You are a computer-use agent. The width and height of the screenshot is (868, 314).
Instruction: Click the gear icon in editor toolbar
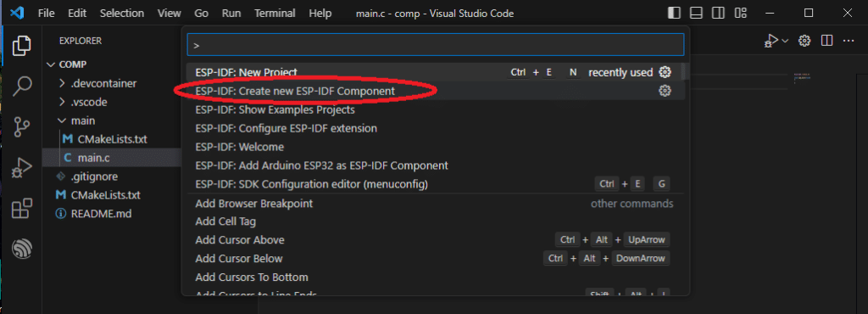click(804, 41)
